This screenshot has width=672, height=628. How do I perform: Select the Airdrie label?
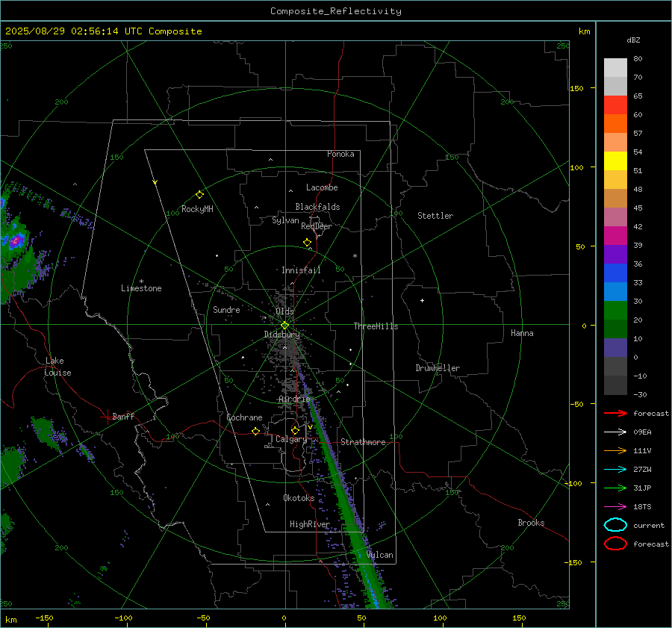[294, 399]
